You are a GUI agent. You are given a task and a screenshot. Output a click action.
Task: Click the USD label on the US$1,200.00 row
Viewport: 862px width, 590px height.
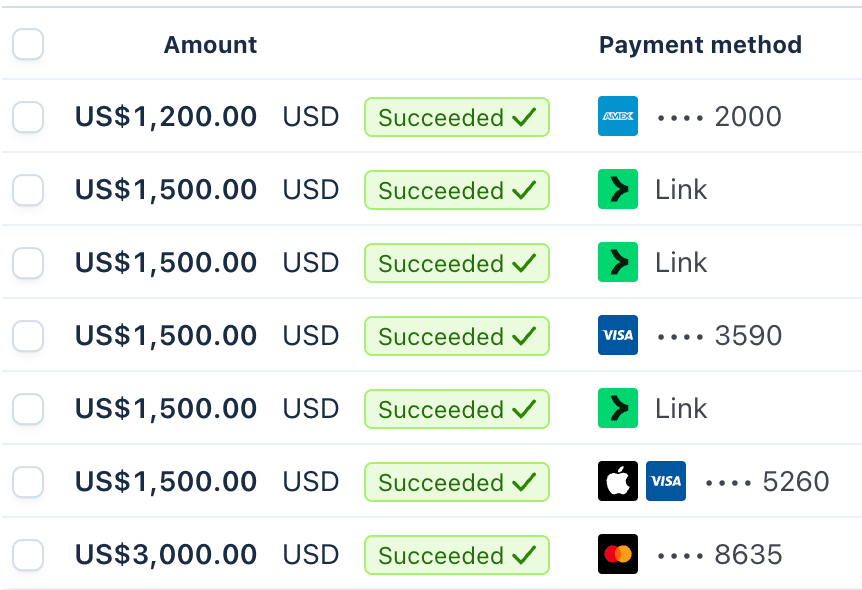tap(311, 117)
